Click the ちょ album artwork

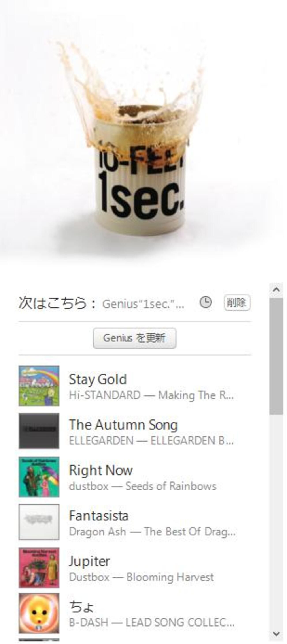[x=39, y=613]
